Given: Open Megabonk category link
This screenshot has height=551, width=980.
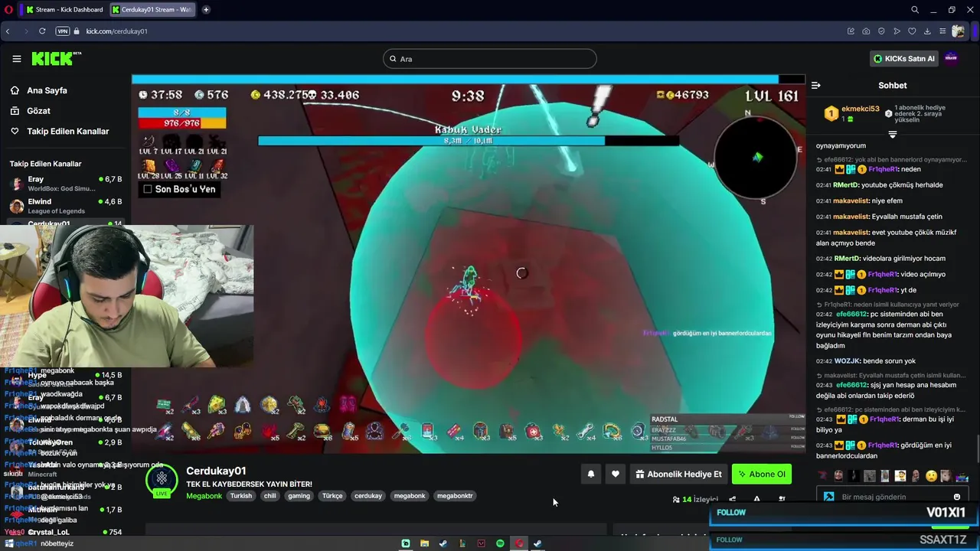Looking at the screenshot, I should coord(204,496).
